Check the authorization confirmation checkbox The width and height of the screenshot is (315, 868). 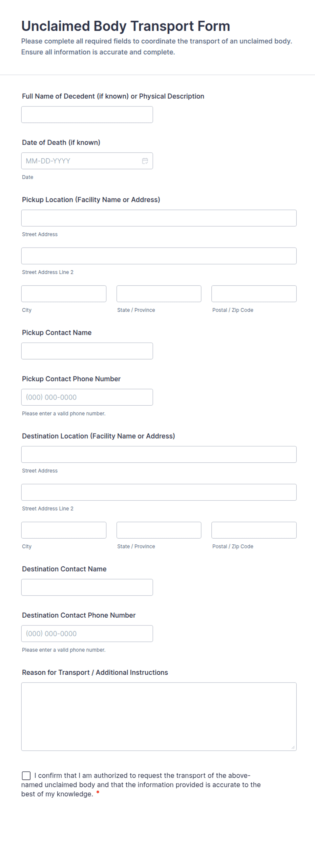pos(26,775)
